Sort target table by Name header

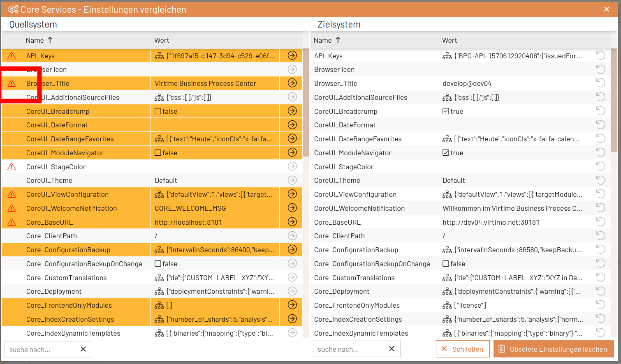[x=323, y=40]
